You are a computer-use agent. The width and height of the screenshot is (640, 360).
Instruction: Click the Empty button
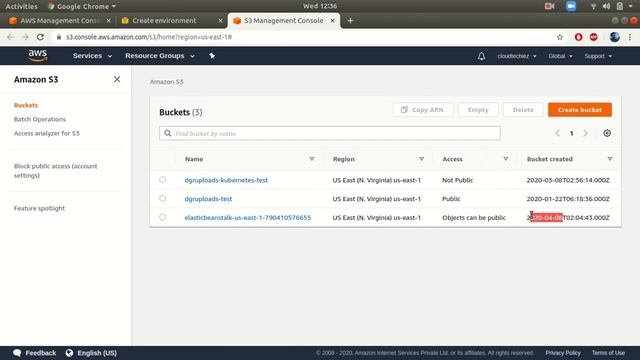[478, 109]
